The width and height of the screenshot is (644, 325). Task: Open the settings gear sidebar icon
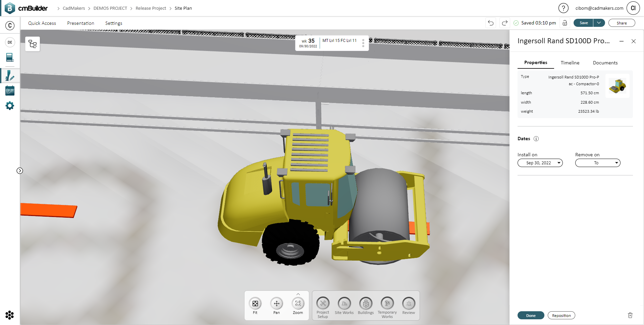10,106
